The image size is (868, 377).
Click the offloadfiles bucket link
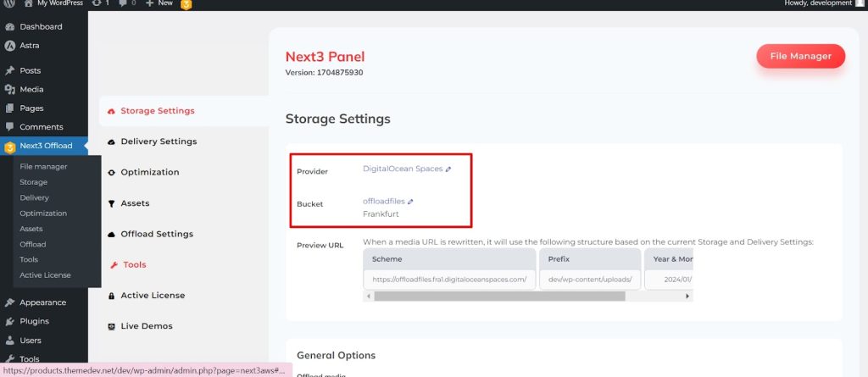tap(384, 202)
